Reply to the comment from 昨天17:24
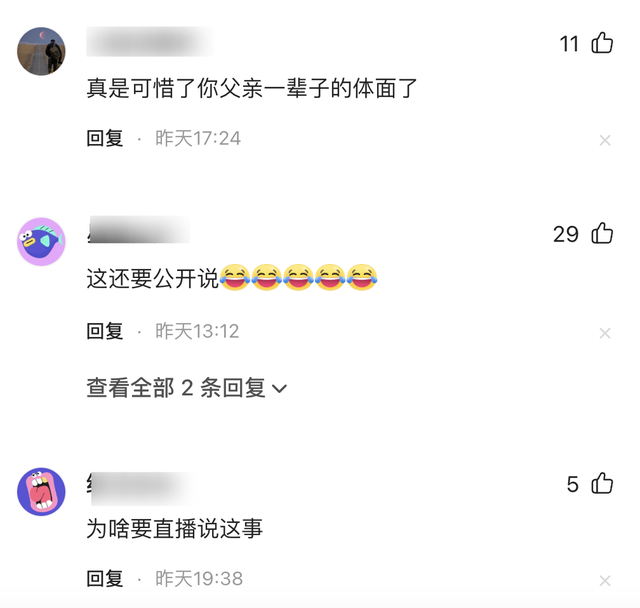Screen dimensions: 640x608 (105, 138)
